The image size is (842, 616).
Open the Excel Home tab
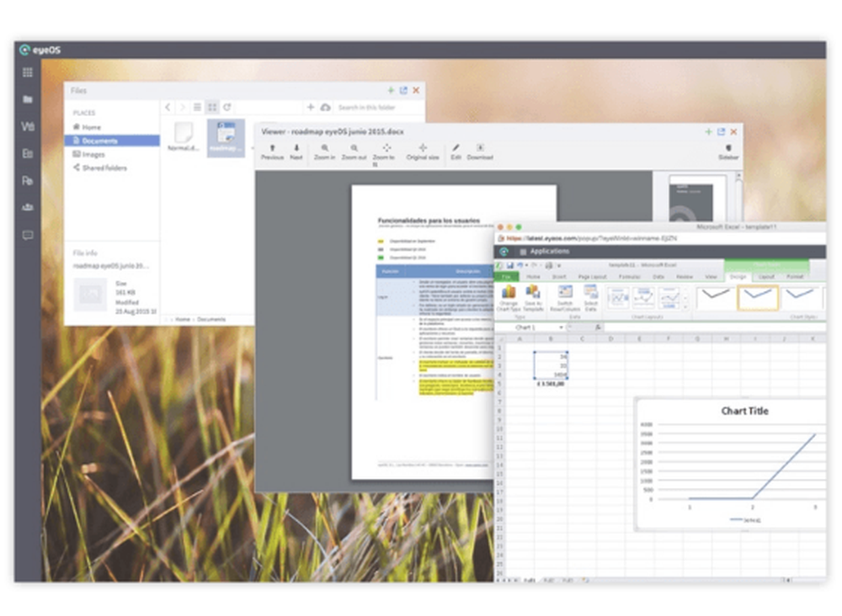coord(533,276)
